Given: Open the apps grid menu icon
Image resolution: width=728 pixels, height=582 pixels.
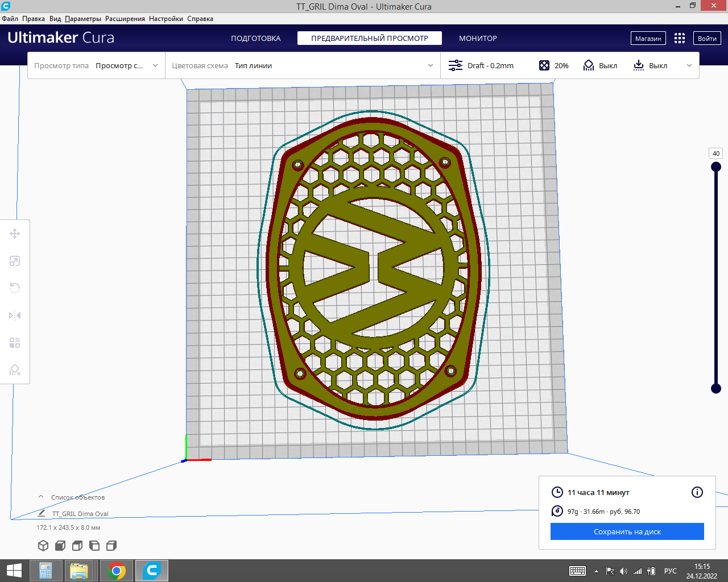Looking at the screenshot, I should pyautogui.click(x=680, y=38).
